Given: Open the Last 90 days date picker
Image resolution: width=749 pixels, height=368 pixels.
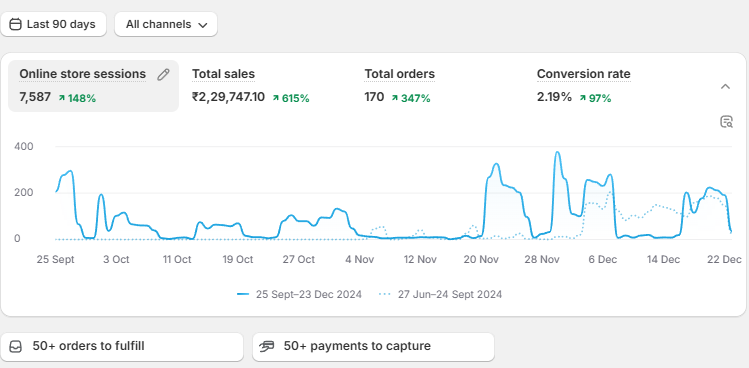Looking at the screenshot, I should pos(54,24).
